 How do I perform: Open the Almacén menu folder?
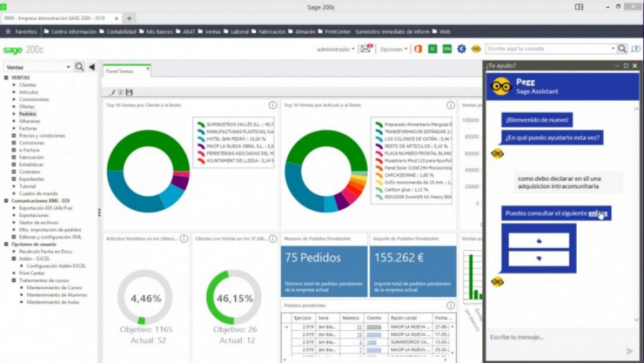pos(301,32)
